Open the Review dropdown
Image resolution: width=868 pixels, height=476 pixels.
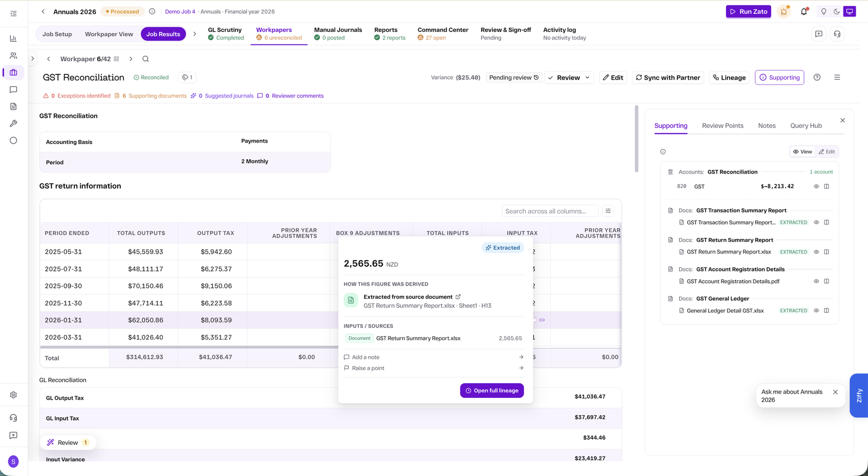pos(569,78)
